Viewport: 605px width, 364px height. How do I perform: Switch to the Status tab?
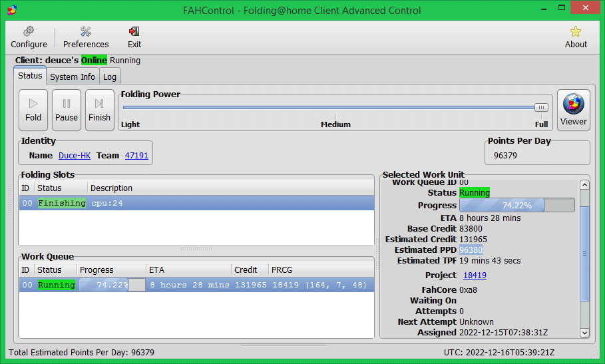[30, 76]
